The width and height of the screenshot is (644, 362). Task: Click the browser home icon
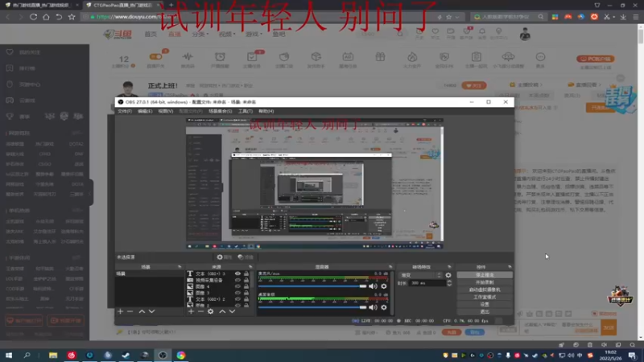coord(46,17)
